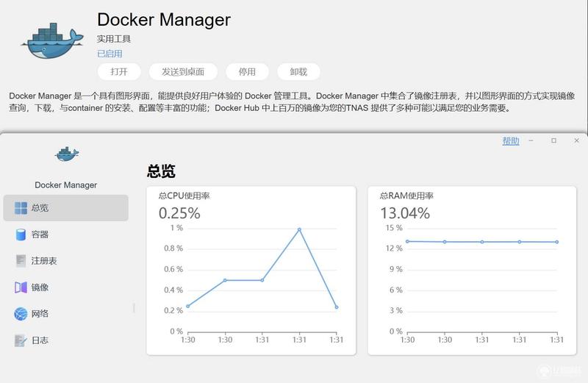
Task: Click the 打开 button
Action: click(x=119, y=71)
